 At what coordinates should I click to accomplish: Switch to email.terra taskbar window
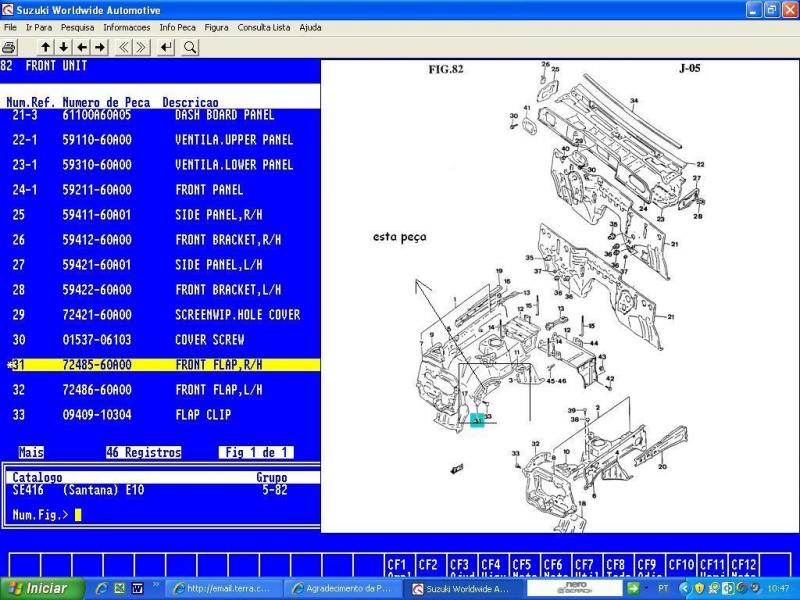pyautogui.click(x=225, y=589)
